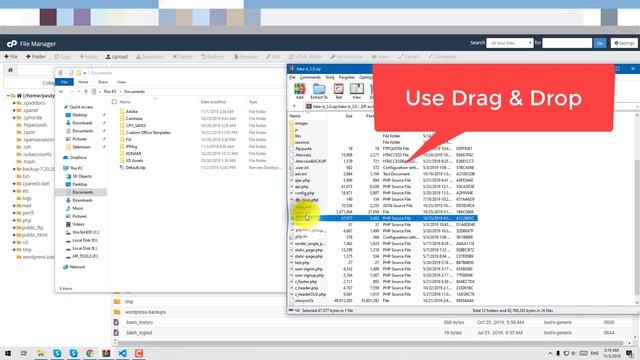Select the logs folder in cPanel tree
640x360 pixels.
coord(24,198)
